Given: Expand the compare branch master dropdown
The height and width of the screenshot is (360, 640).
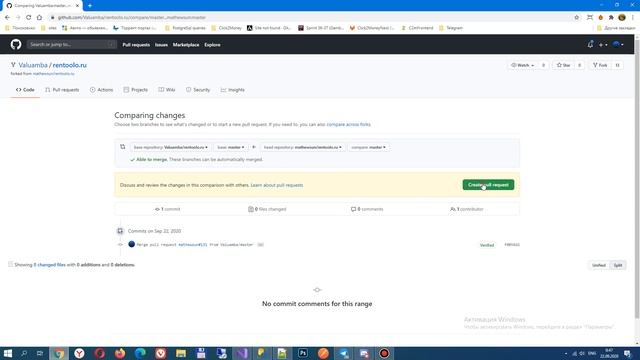Looking at the screenshot, I should coord(369,147).
